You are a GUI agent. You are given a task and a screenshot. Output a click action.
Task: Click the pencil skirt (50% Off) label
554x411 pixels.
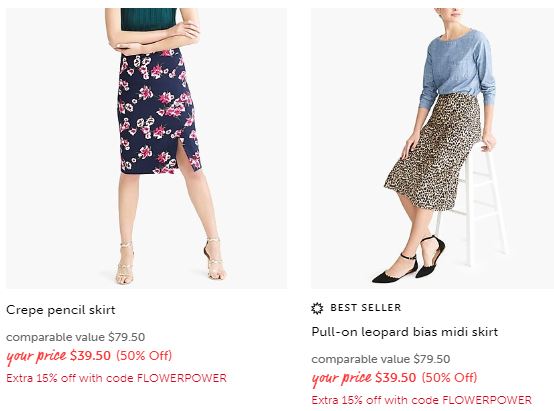click(x=144, y=356)
